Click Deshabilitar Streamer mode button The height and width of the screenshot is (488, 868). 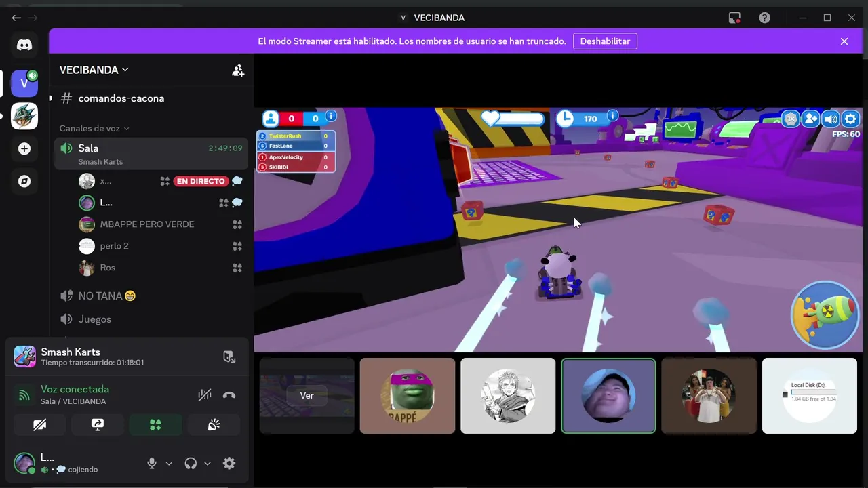(x=605, y=41)
